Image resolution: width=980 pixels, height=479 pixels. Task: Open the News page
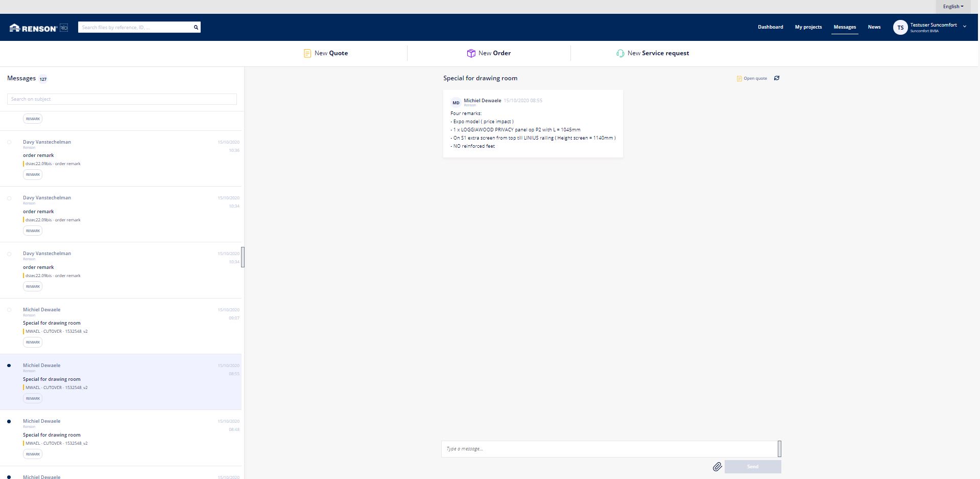874,27
